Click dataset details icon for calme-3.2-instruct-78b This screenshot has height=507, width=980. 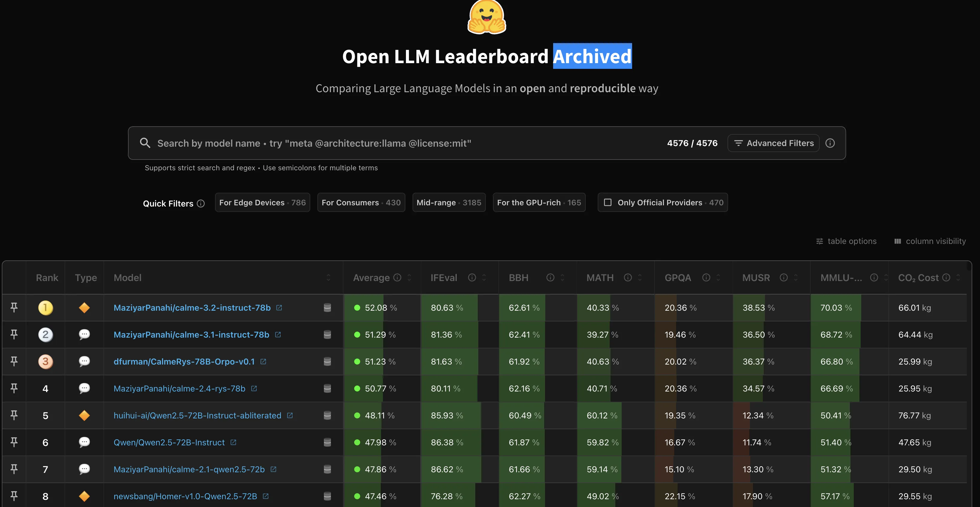coord(327,308)
